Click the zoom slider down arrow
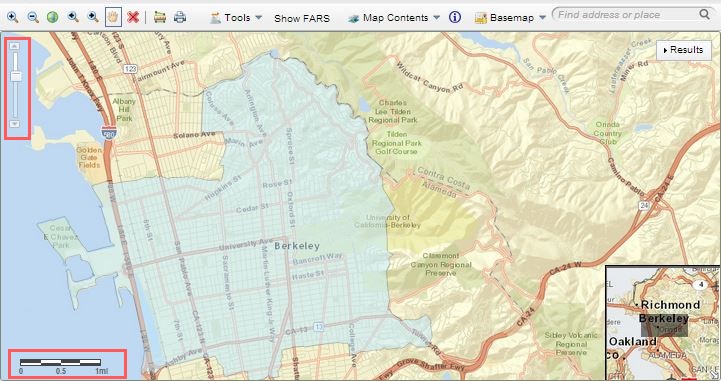Image resolution: width=721 pixels, height=381 pixels. (x=15, y=124)
